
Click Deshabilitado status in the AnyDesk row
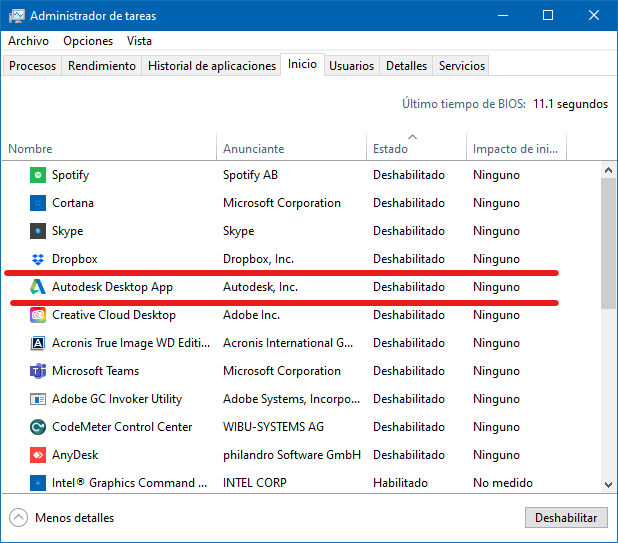pos(409,455)
